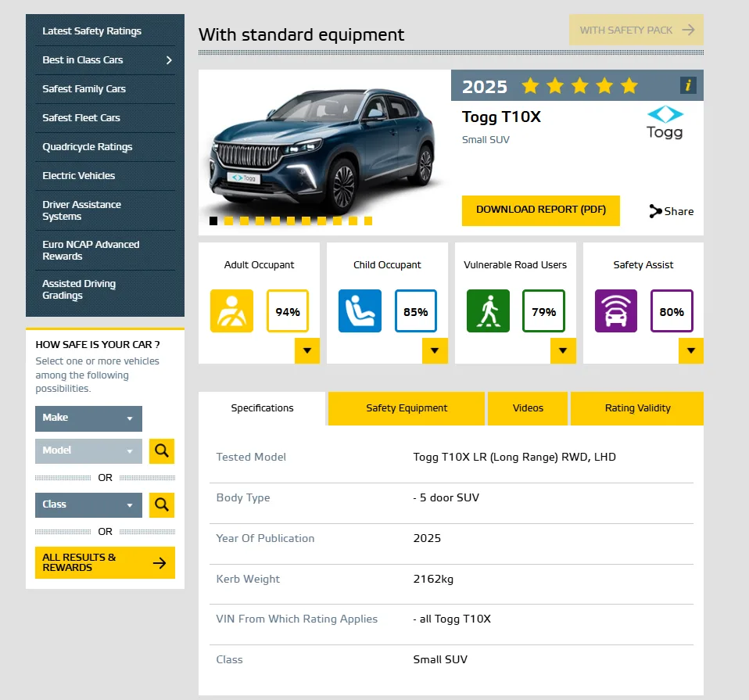Click the search icon next to Model dropdown
Viewport: 749px width, 700px height.
click(x=162, y=451)
